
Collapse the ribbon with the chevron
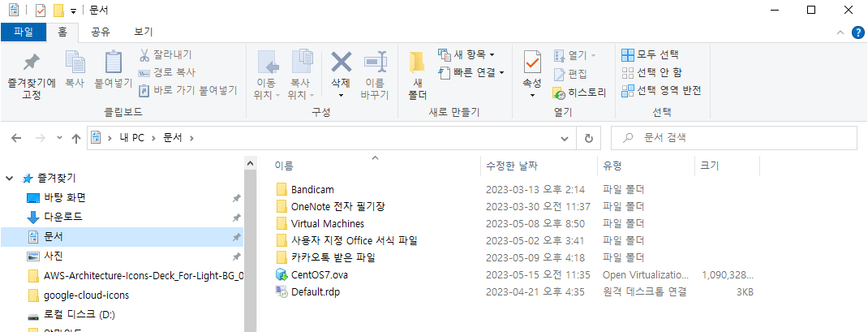[840, 32]
